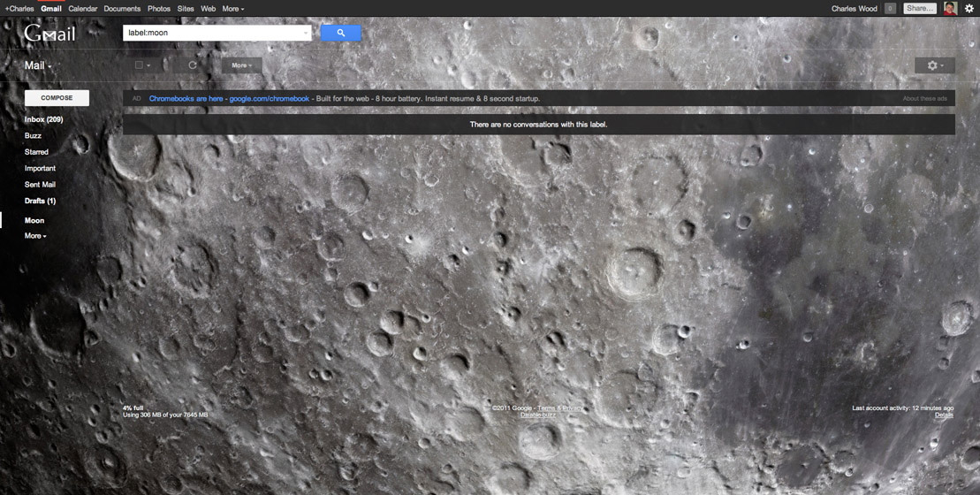The height and width of the screenshot is (495, 980).
Task: Expand the select-all checkbox dropdown arrow
Action: 150,65
